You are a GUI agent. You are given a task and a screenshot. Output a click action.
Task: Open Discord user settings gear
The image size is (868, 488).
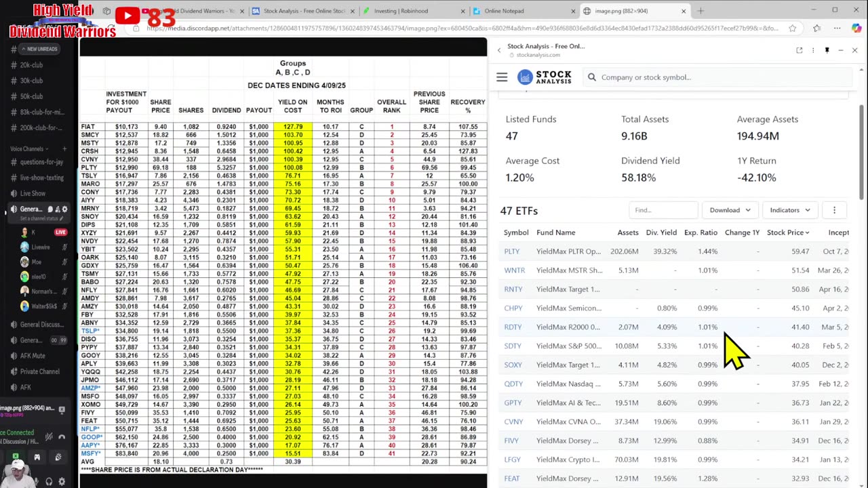pyautogui.click(x=62, y=481)
